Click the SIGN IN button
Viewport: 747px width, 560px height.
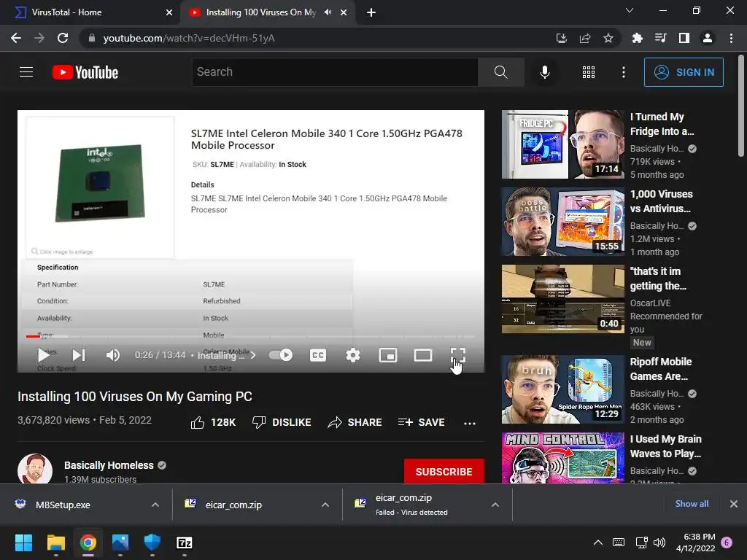tap(684, 72)
